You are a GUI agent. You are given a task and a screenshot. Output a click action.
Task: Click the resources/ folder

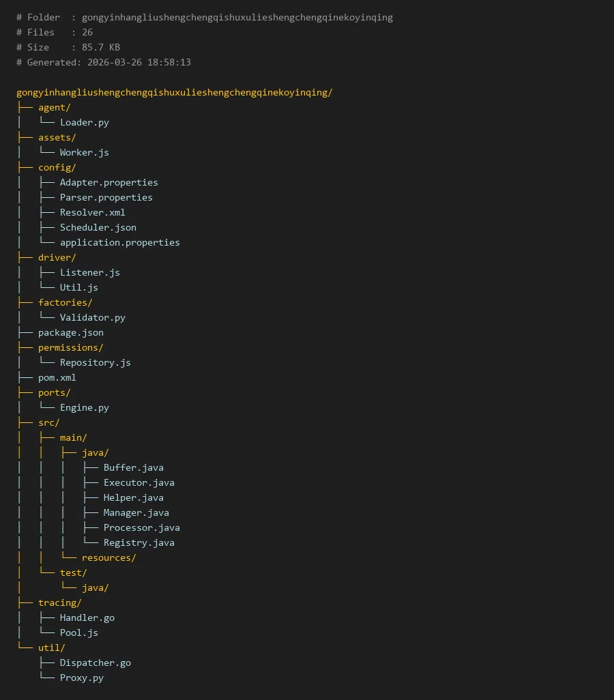coord(108,557)
